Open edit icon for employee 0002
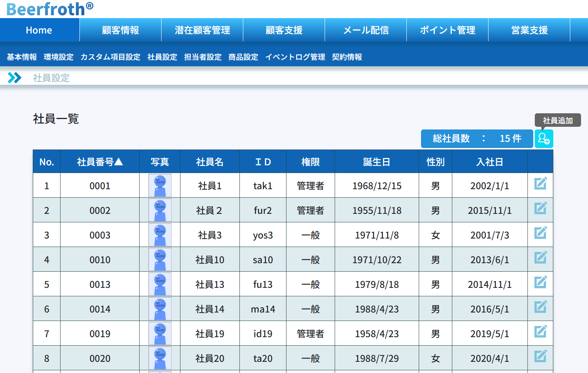588x373 pixels. pyautogui.click(x=540, y=208)
